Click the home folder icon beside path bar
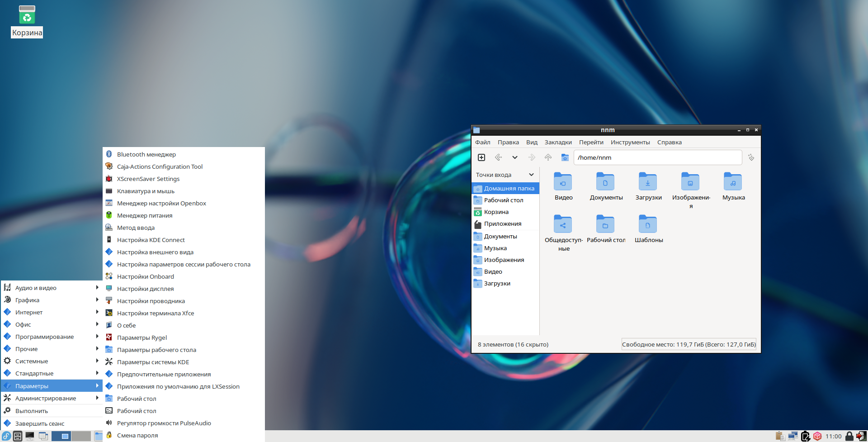Screen dimensions: 868x442 coord(565,157)
